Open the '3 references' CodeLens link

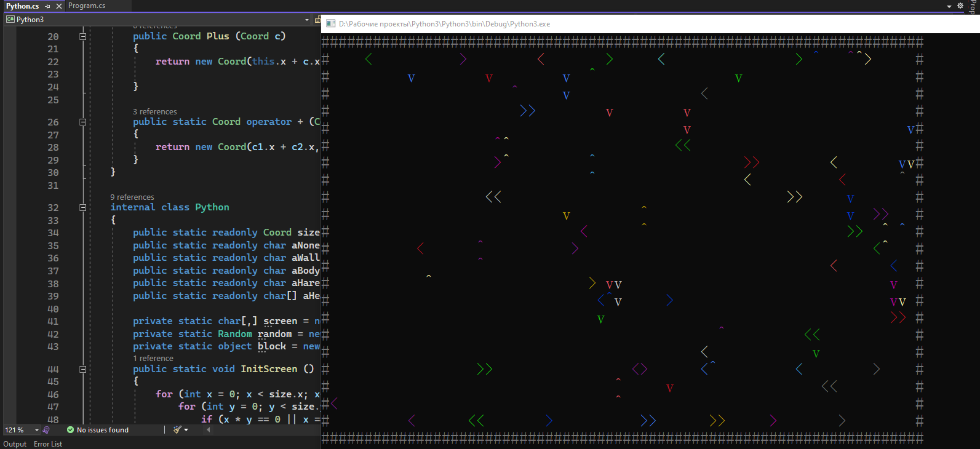pos(154,111)
